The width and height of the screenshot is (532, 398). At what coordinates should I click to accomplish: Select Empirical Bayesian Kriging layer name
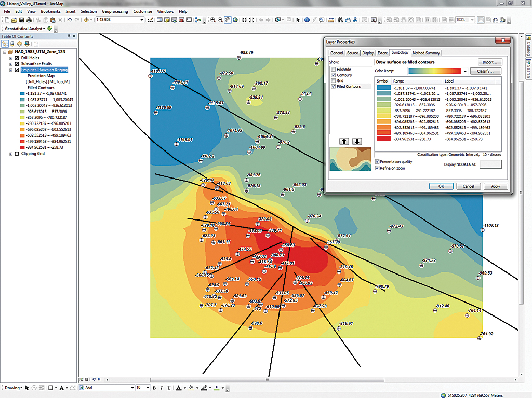[44, 70]
